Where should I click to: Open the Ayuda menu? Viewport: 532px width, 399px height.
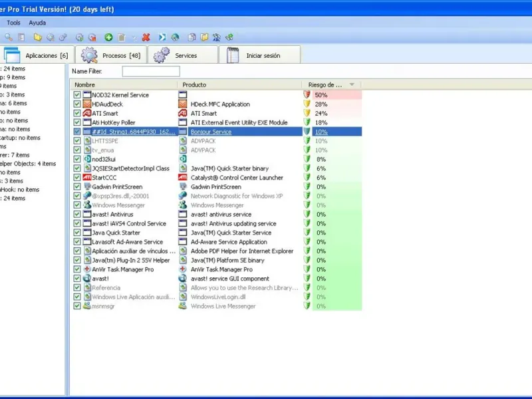click(x=37, y=23)
